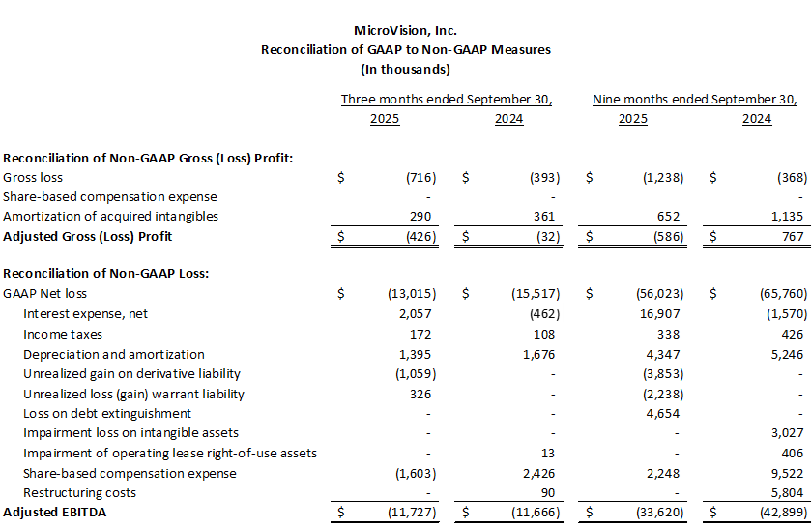Image resolution: width=812 pixels, height=530 pixels.
Task: Select the Amortization of acquired intangibles label
Action: pyautogui.click(x=111, y=217)
